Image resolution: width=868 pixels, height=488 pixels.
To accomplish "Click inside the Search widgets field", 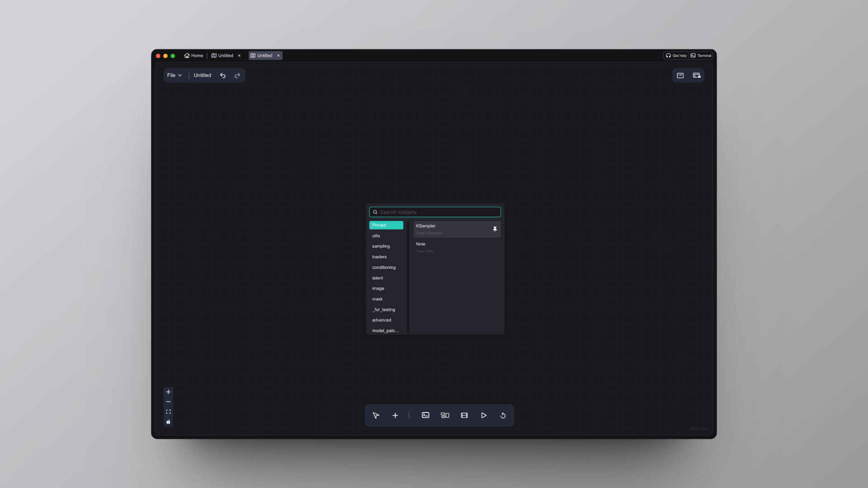I will click(x=435, y=212).
